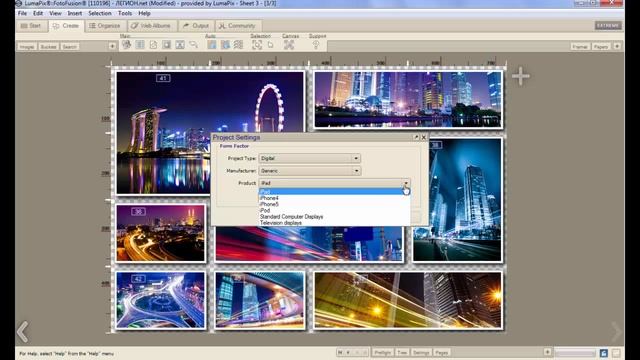Select yellow light trails photo
The height and width of the screenshot is (360, 640).
click(408, 300)
